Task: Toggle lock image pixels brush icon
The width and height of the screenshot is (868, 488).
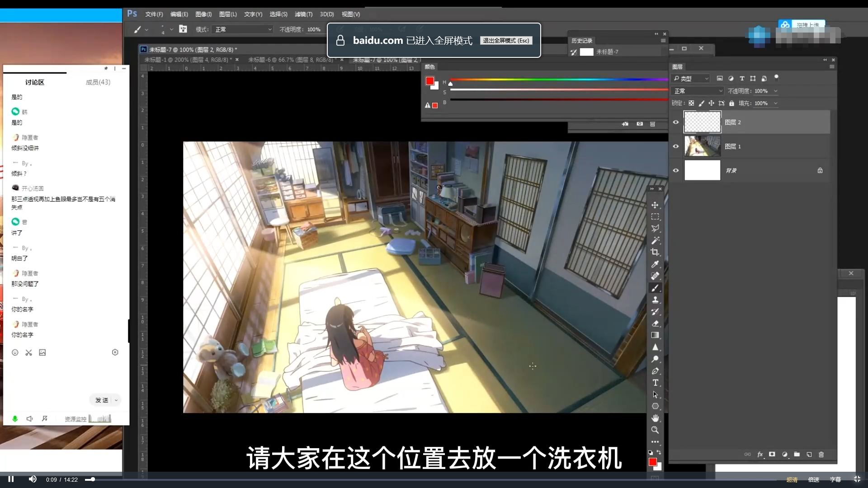Action: click(701, 103)
